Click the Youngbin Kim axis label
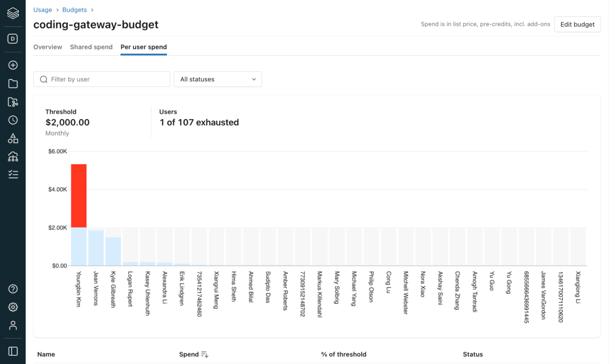609x364 pixels. click(79, 289)
